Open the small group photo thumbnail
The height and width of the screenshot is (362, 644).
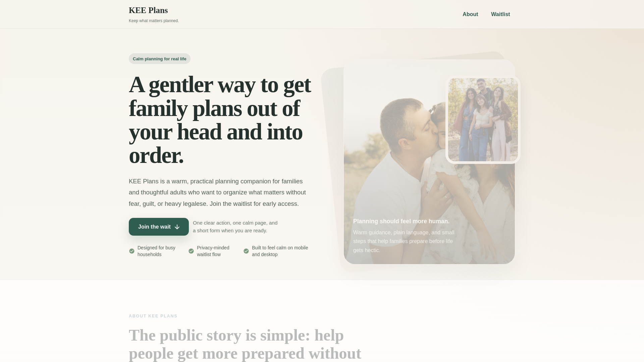(x=483, y=120)
